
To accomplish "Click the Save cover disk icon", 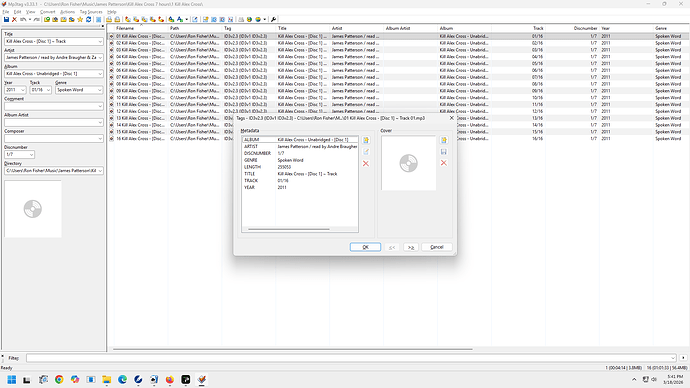I will point(444,152).
